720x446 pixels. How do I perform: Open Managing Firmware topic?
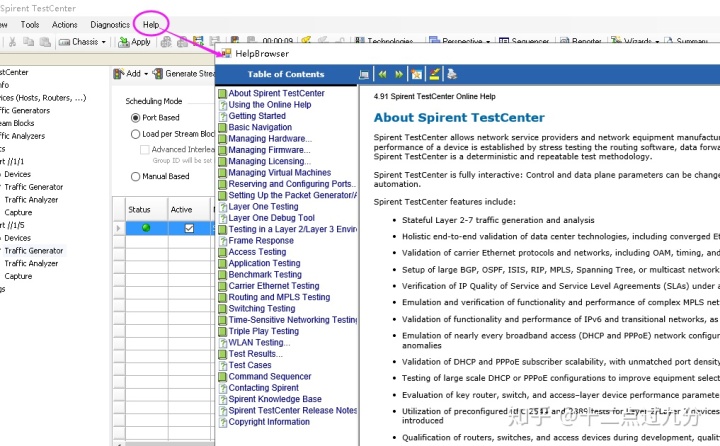[x=270, y=150]
